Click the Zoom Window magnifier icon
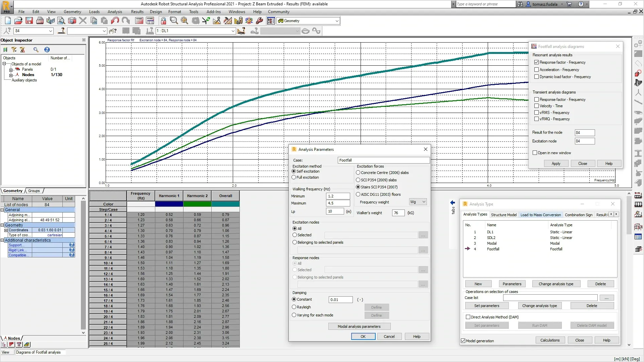This screenshot has height=362, width=644. [174, 21]
